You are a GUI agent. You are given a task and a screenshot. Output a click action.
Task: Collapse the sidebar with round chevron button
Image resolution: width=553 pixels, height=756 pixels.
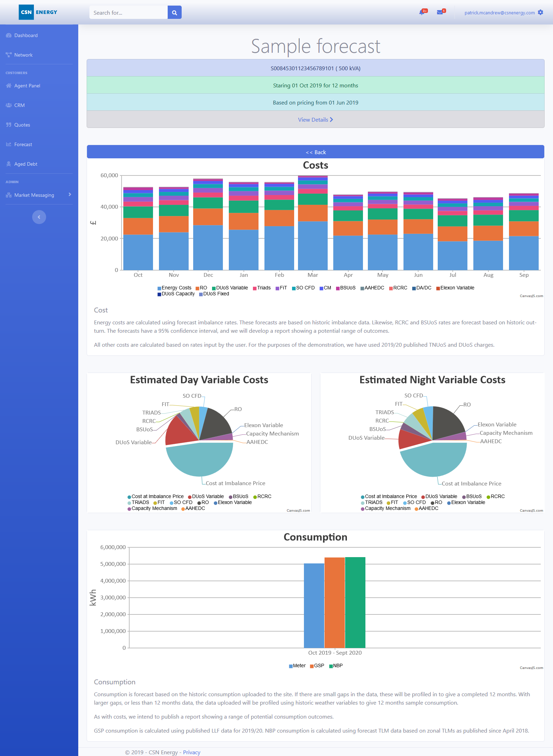click(39, 217)
